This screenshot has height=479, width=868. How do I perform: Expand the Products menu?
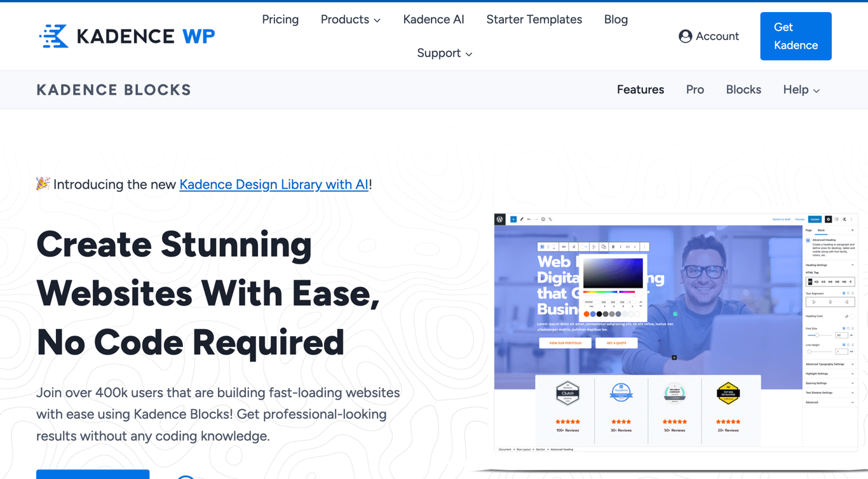351,20
